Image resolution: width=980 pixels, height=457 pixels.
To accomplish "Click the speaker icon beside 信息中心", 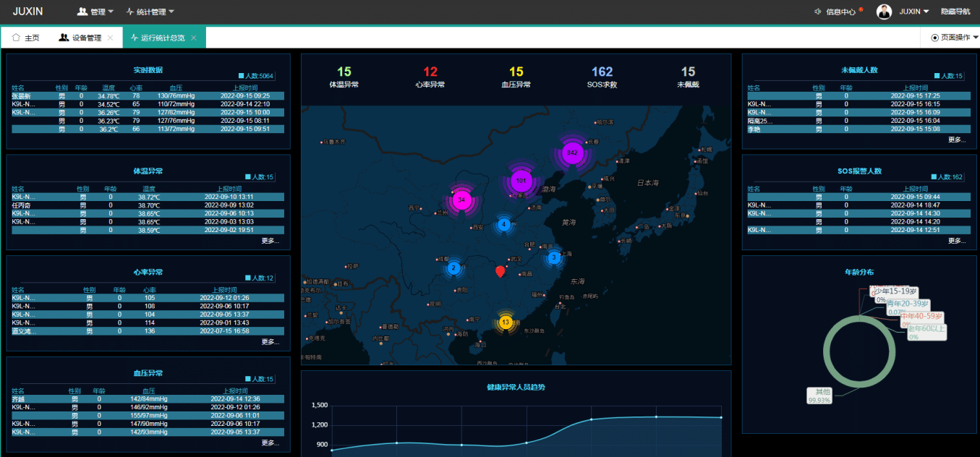I will pos(818,12).
